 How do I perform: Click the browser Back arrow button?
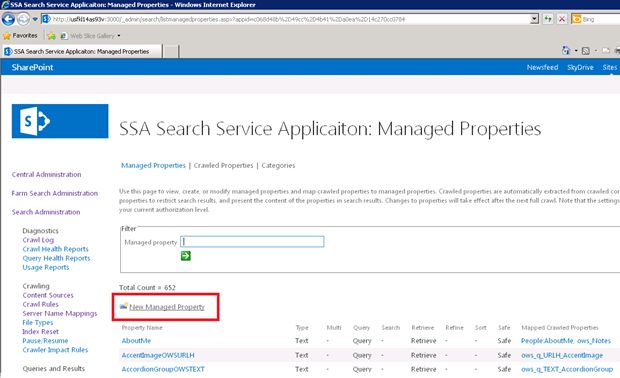[8, 19]
